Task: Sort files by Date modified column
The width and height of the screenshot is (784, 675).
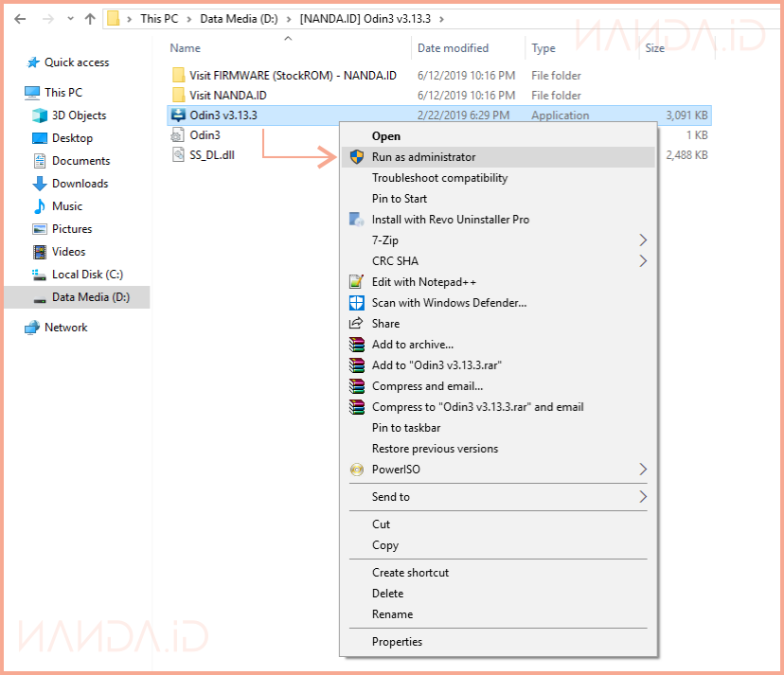Action: 453,48
